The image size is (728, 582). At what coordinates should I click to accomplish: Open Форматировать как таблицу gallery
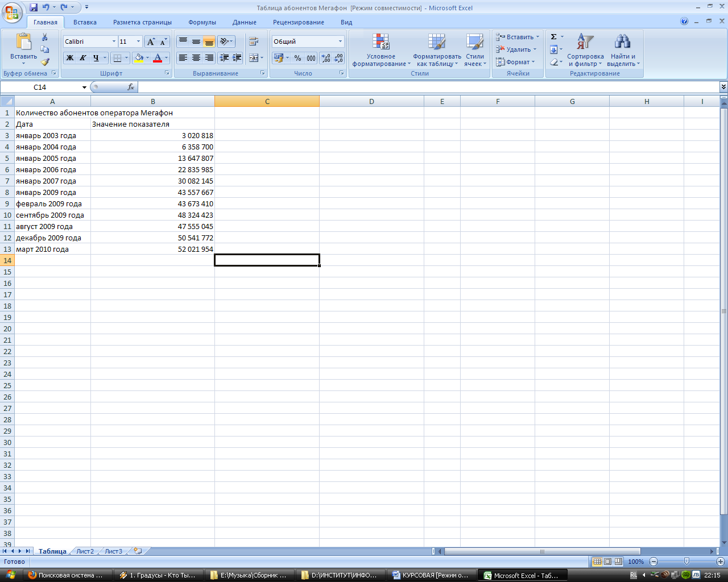[x=437, y=50]
